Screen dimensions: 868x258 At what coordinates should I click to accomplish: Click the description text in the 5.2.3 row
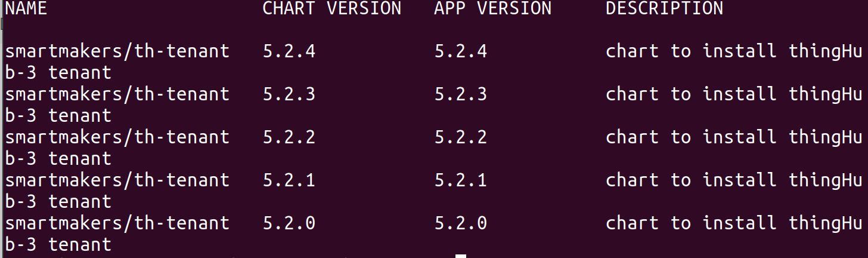pyautogui.click(x=733, y=94)
